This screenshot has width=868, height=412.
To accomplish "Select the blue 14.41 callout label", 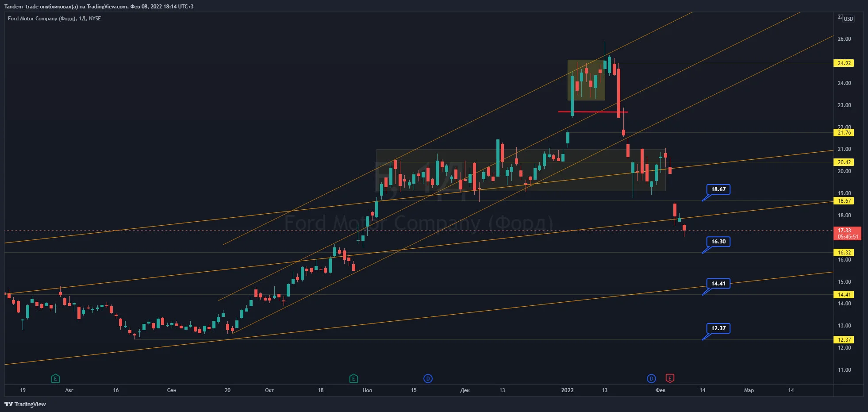I will (x=718, y=284).
